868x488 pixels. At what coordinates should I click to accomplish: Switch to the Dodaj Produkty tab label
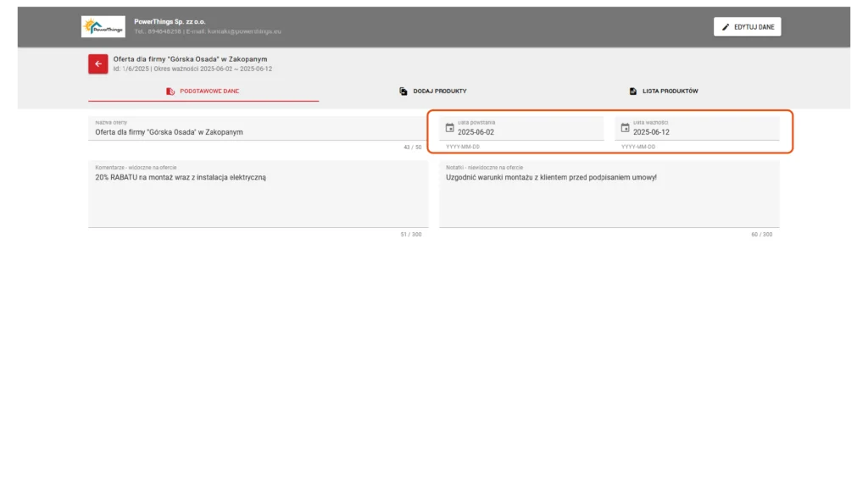tap(440, 91)
